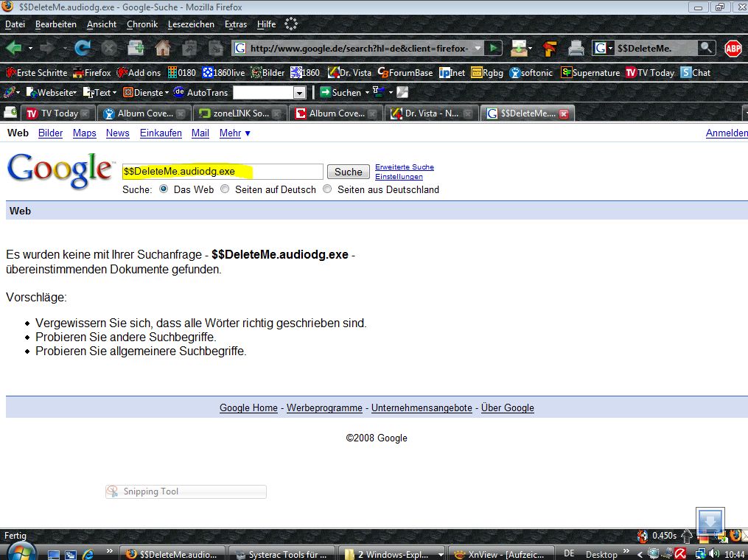Open the downloads toolbar icon
This screenshot has width=748, height=560.
[519, 48]
